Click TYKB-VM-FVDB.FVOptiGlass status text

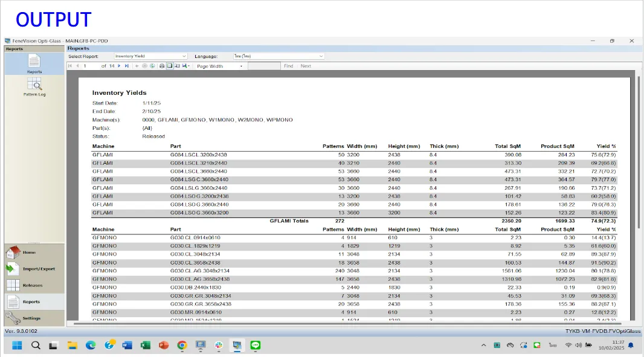602,331
